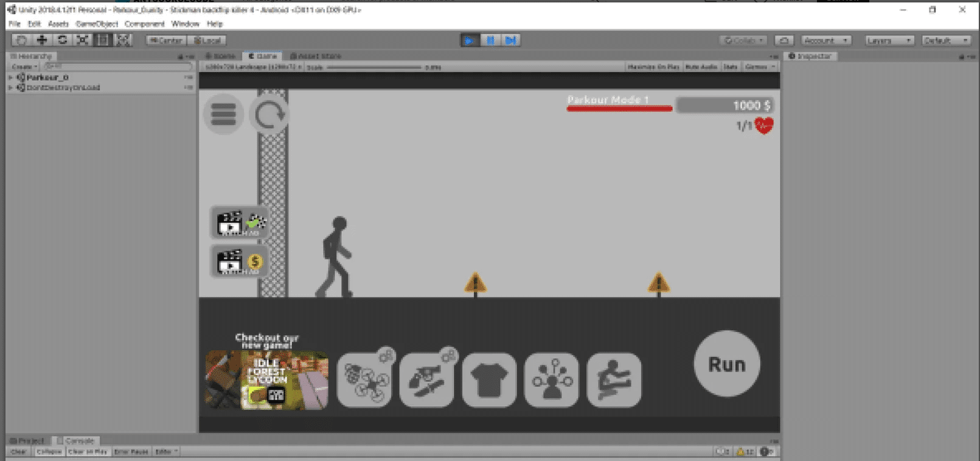Screen dimensions: 980x461
Task: Open the File menu
Action: [15, 24]
